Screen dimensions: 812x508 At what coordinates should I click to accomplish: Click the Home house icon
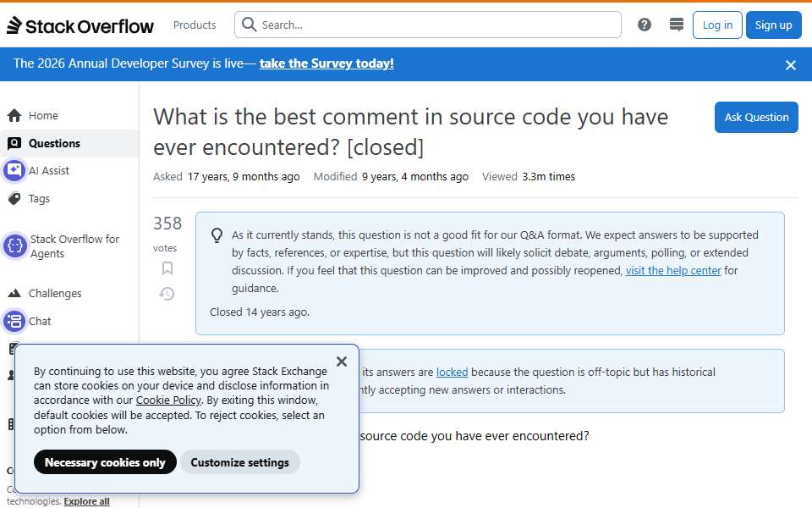point(14,115)
